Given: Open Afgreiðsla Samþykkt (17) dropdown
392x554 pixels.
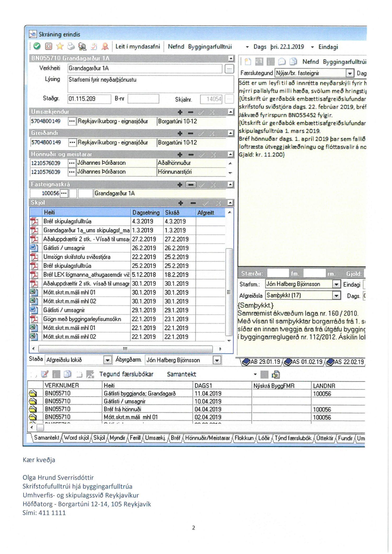Looking at the screenshot, I should 336,296.
